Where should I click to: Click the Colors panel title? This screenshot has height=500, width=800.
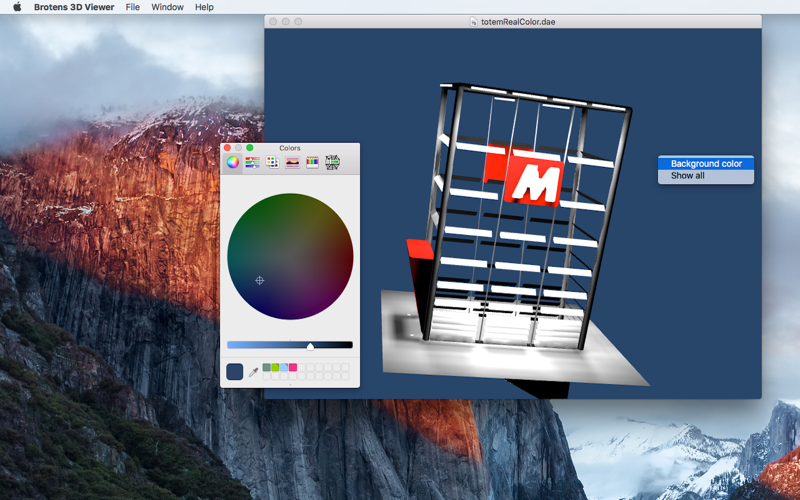[x=290, y=148]
